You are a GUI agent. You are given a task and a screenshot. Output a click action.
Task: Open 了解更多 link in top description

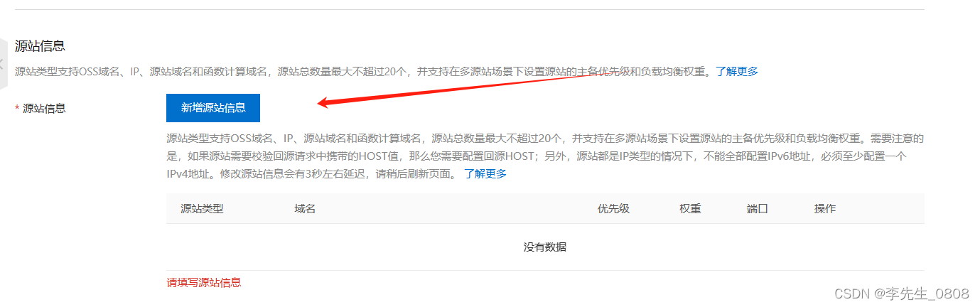[x=737, y=71]
